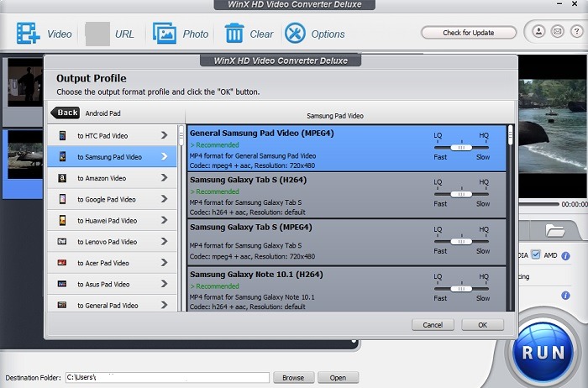Click the Add Video icon
The image size is (588, 388).
[x=29, y=34]
